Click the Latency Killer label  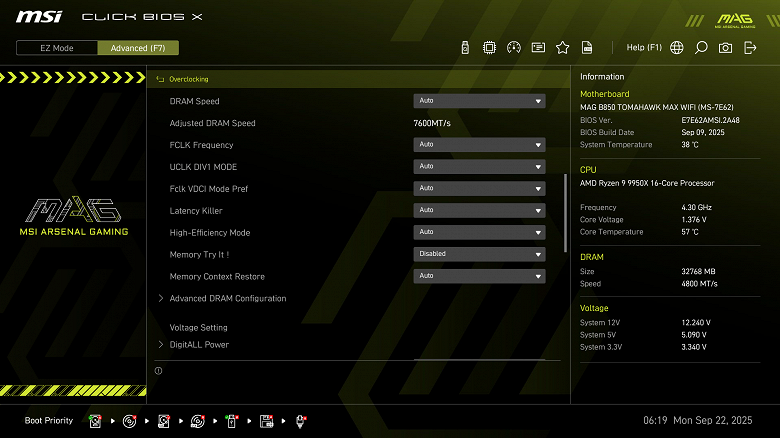[196, 211]
